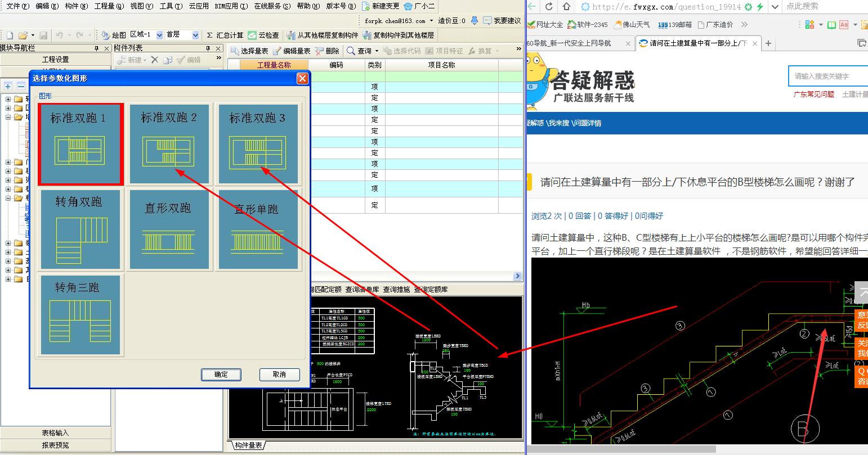Pin the 构件列表 panel

pos(208,48)
